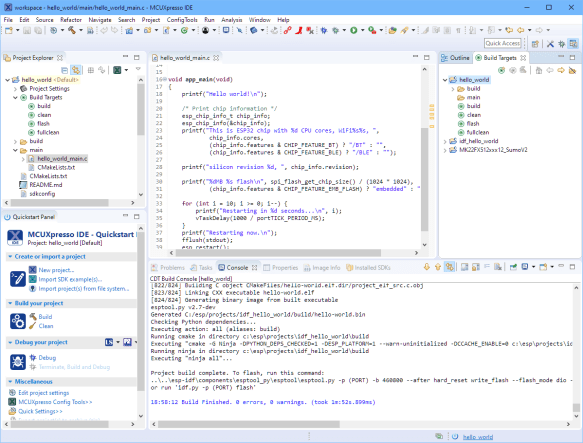The height and width of the screenshot is (443, 583).
Task: Click Show Previous Error up arrow in Console
Action: pos(438,267)
